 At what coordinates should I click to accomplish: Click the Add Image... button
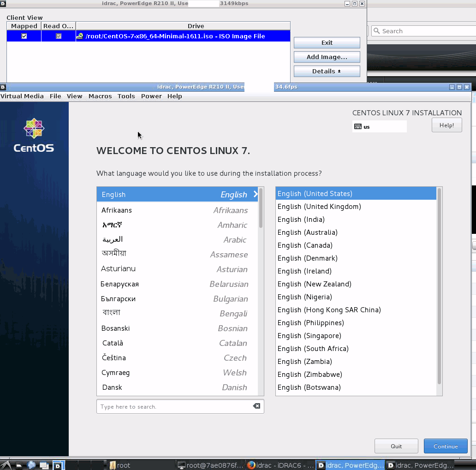coord(327,57)
